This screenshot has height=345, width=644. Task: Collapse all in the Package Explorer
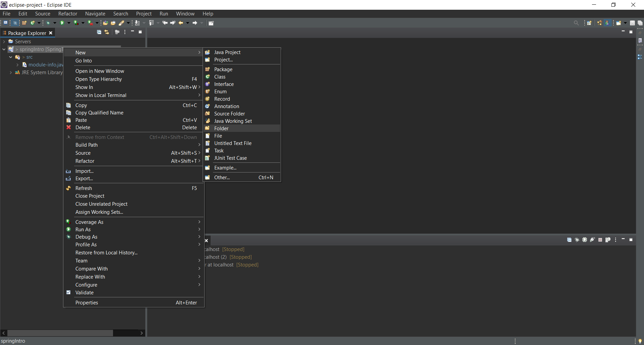(x=99, y=32)
